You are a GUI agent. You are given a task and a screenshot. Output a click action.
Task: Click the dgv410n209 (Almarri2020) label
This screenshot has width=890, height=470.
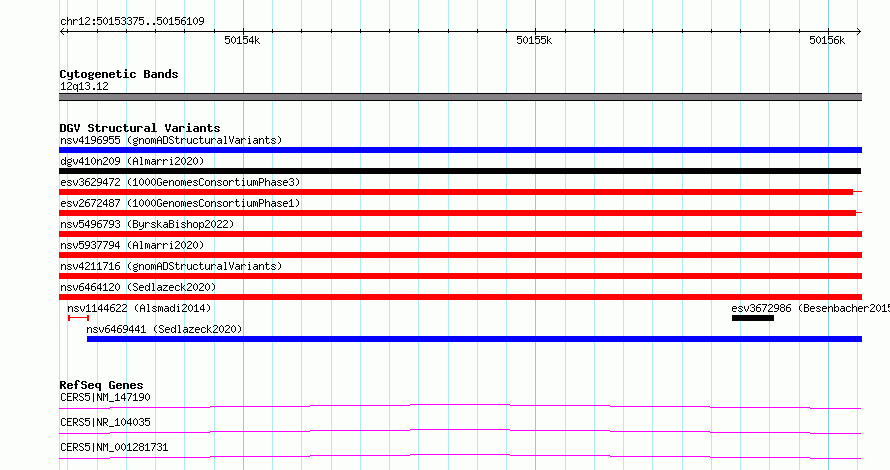click(132, 161)
